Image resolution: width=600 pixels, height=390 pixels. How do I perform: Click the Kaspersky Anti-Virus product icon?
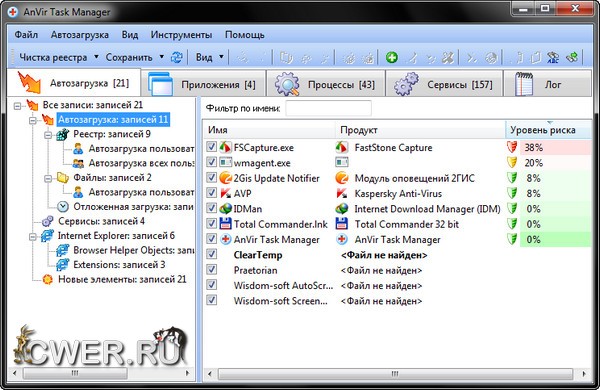click(x=342, y=193)
